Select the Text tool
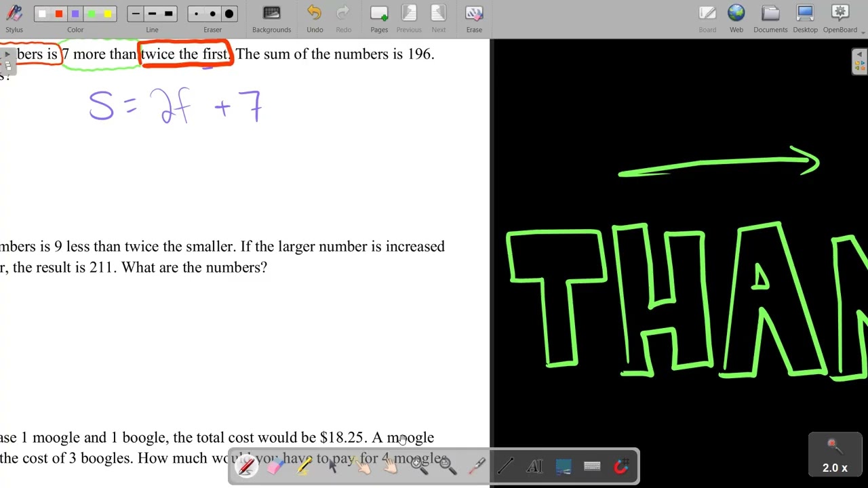The height and width of the screenshot is (488, 868). click(x=534, y=466)
